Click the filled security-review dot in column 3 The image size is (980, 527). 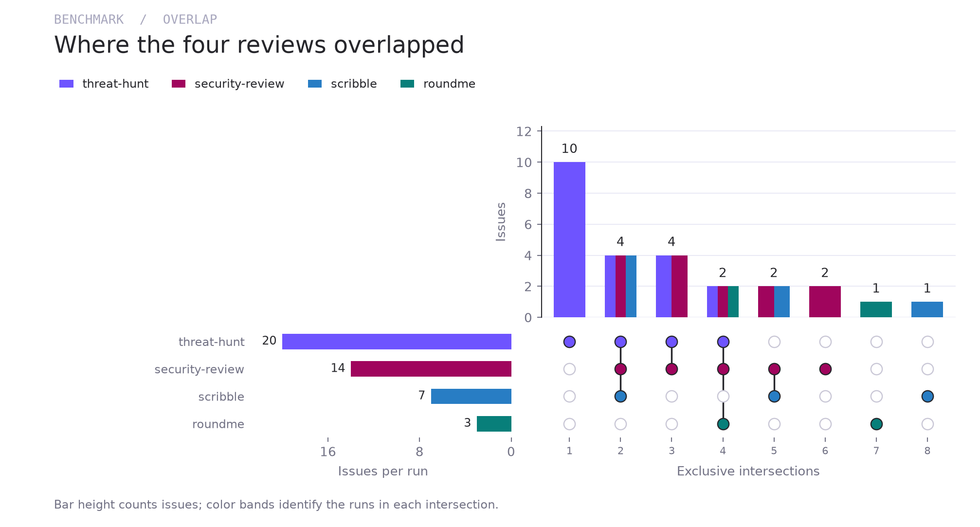pyautogui.click(x=671, y=369)
